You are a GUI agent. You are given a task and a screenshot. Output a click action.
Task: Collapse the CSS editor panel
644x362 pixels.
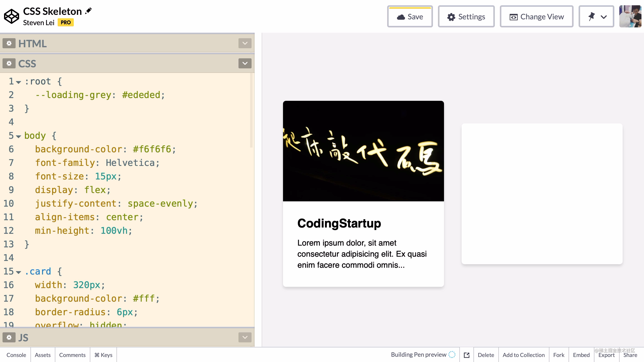[245, 63]
